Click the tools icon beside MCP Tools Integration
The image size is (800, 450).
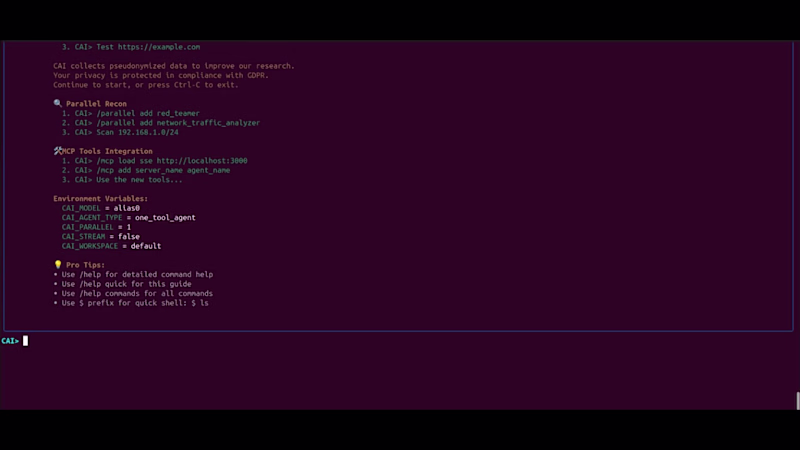point(58,151)
